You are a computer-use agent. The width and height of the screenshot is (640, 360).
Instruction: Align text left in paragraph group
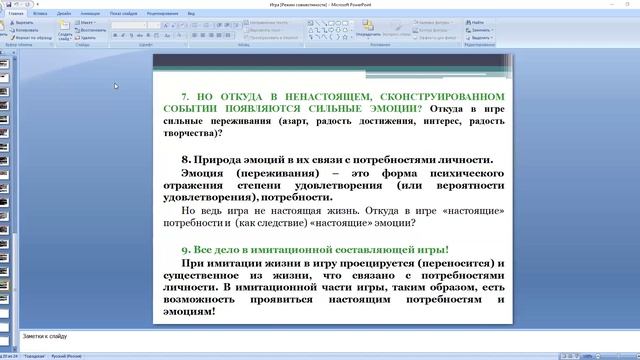(x=194, y=36)
